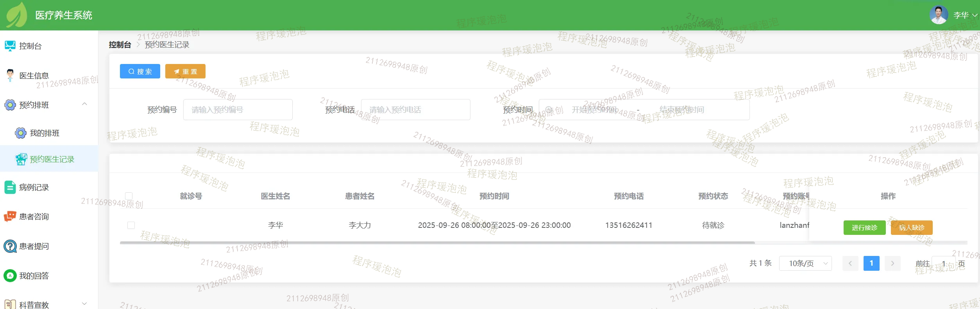
Task: Click the 病例记录 document icon
Action: pyautogui.click(x=10, y=187)
